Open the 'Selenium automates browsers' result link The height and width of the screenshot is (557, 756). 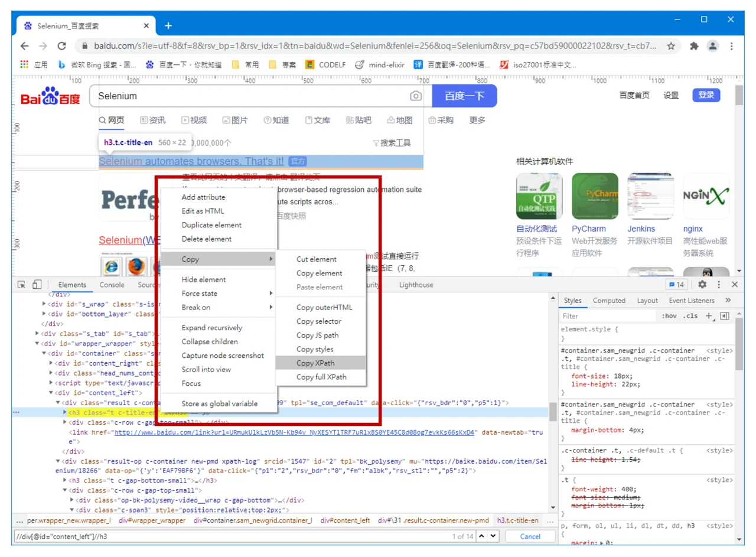click(x=191, y=161)
